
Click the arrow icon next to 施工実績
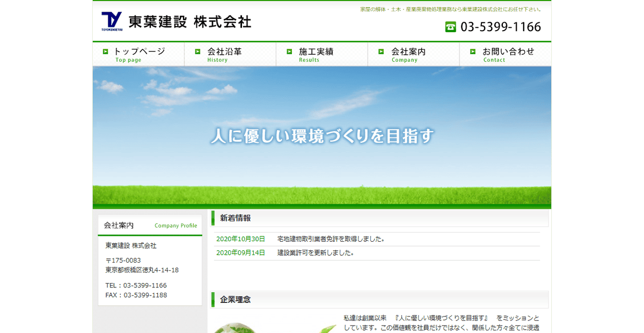click(x=289, y=52)
